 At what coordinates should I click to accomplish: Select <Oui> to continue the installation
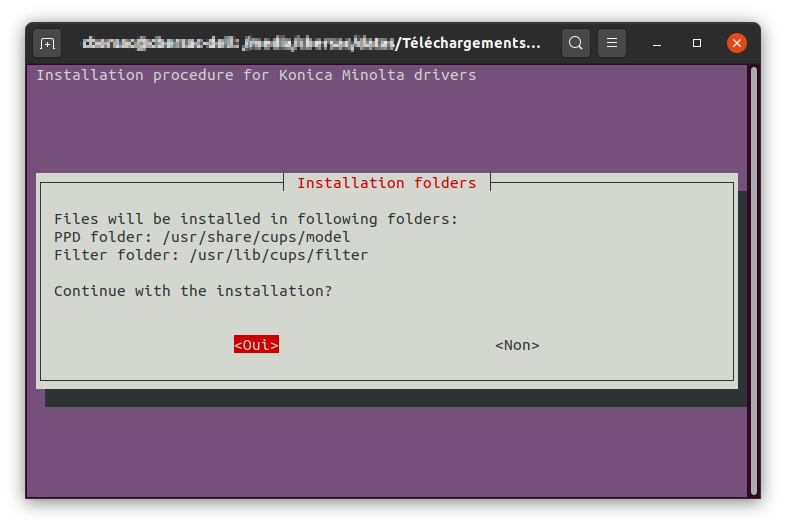[x=256, y=345]
